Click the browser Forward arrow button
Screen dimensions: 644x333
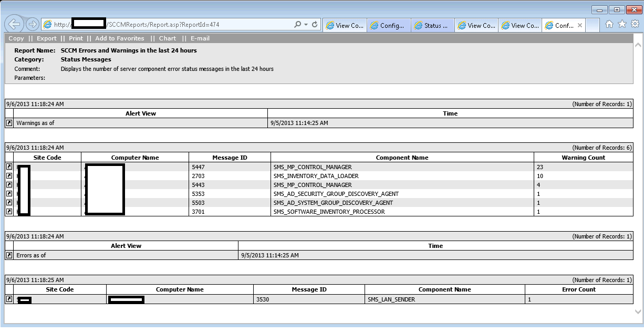tap(32, 24)
